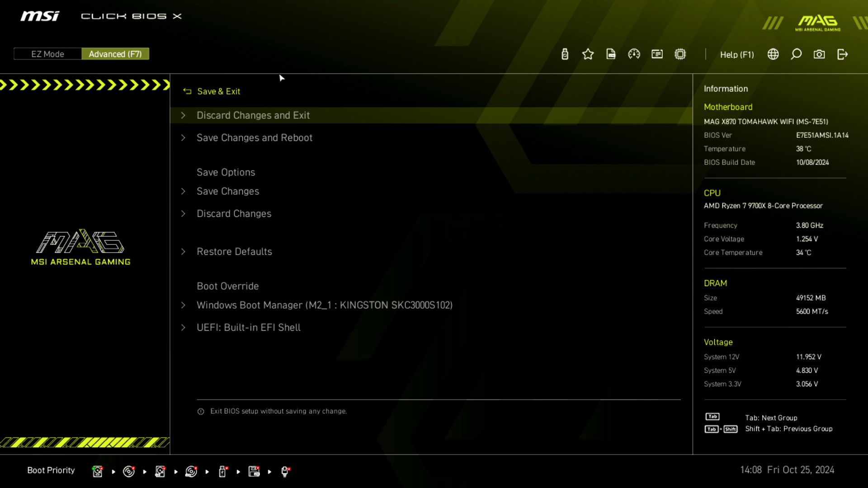Open the Favorites star icon
The width and height of the screenshot is (868, 488).
pyautogui.click(x=588, y=54)
